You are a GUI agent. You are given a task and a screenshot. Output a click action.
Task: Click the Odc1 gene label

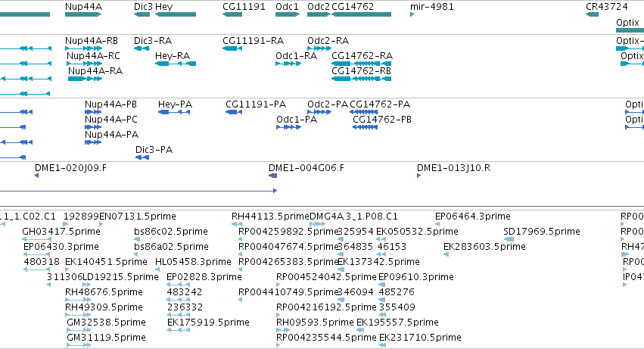pyautogui.click(x=287, y=7)
